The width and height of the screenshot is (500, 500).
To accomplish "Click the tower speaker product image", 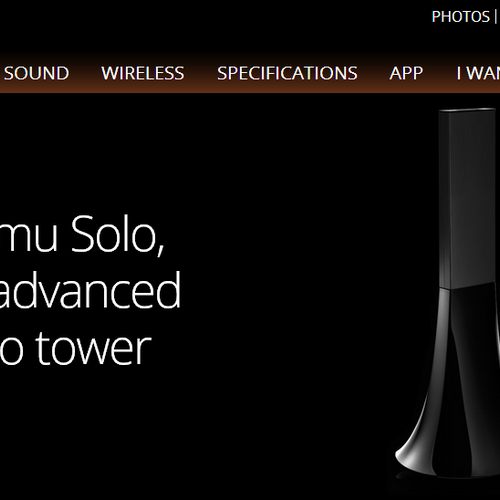I will 448,292.
